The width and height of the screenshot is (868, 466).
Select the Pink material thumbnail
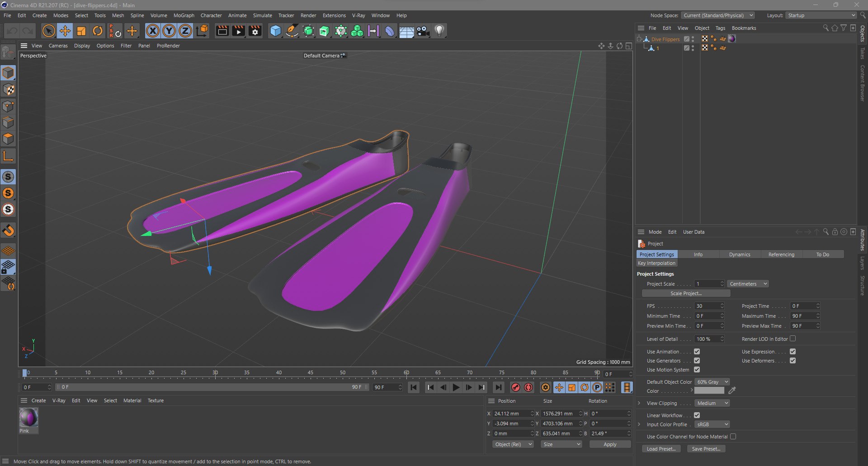click(x=28, y=418)
